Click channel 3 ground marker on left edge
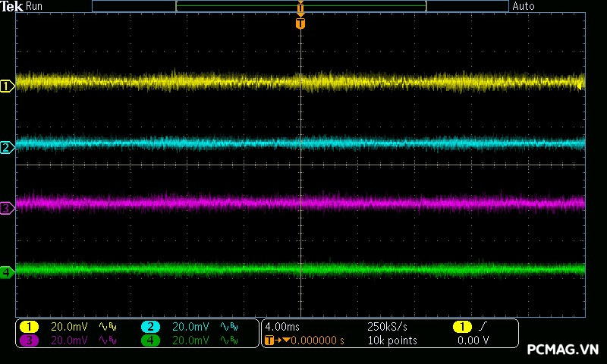Screen dimensions: 607x364 coord(7,208)
